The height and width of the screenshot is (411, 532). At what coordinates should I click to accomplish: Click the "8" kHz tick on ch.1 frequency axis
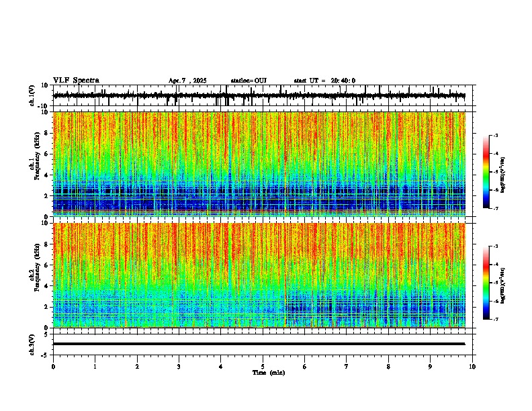pyautogui.click(x=46, y=133)
